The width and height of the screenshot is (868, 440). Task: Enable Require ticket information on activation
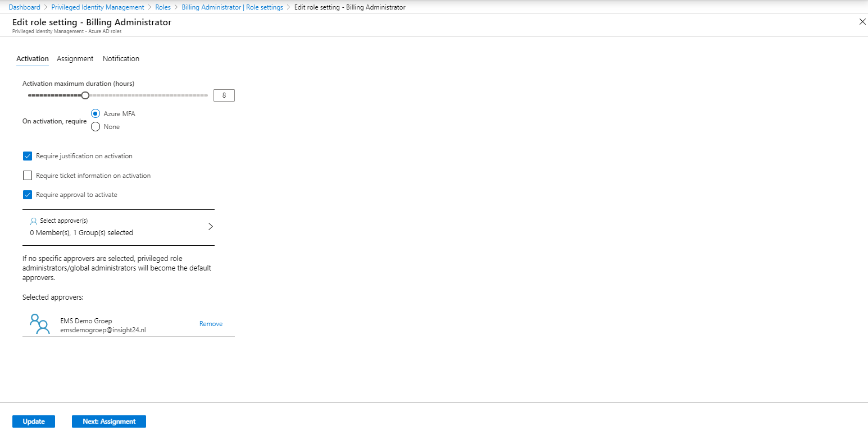[x=28, y=176]
